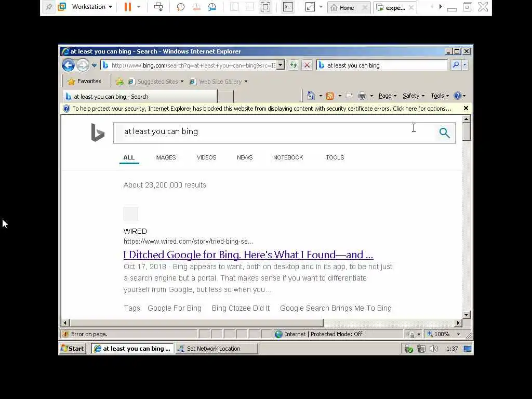Select the VIDEOS tab
This screenshot has height=399, width=532.
(206, 157)
